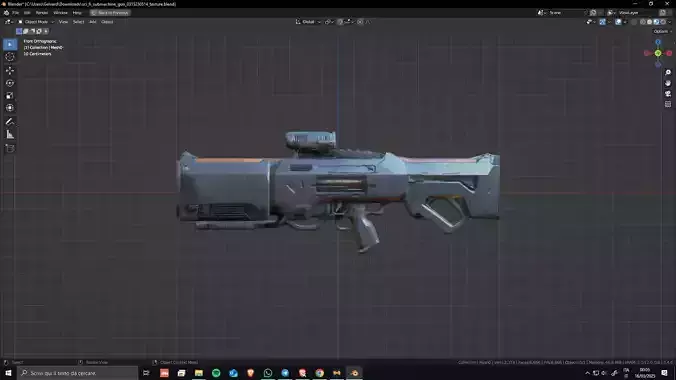Toggle viewport overlays
The width and height of the screenshot is (676, 380).
pyautogui.click(x=618, y=22)
